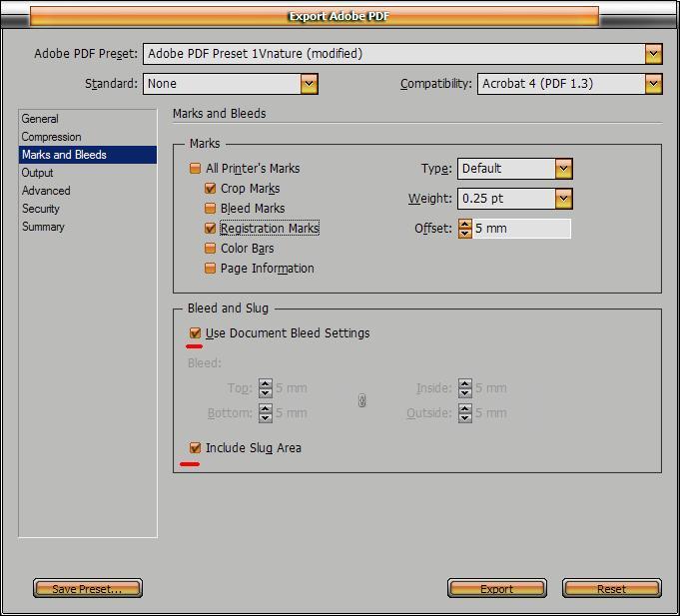The height and width of the screenshot is (616, 680).
Task: Enable All Printer's Marks checkbox
Action: (x=195, y=168)
